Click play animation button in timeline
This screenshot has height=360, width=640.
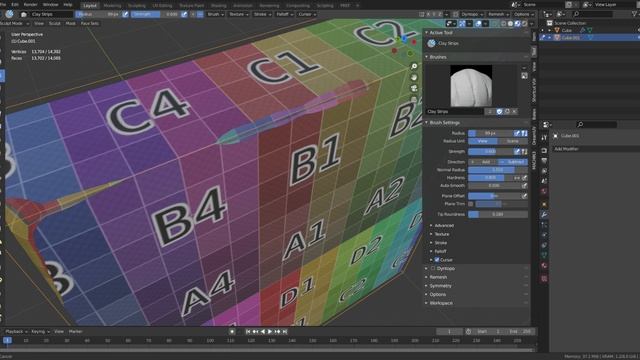(270, 332)
